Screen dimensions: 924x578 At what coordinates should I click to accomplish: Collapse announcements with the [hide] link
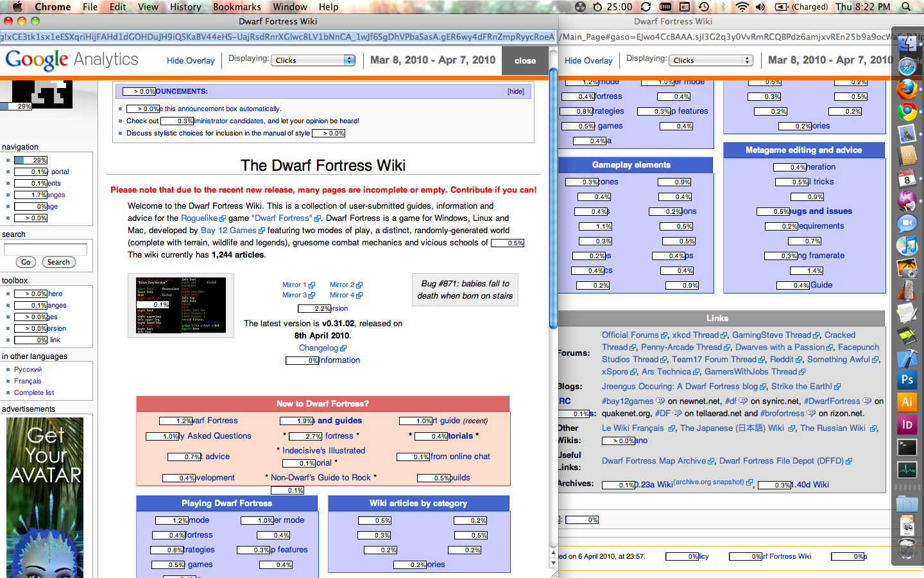[516, 91]
